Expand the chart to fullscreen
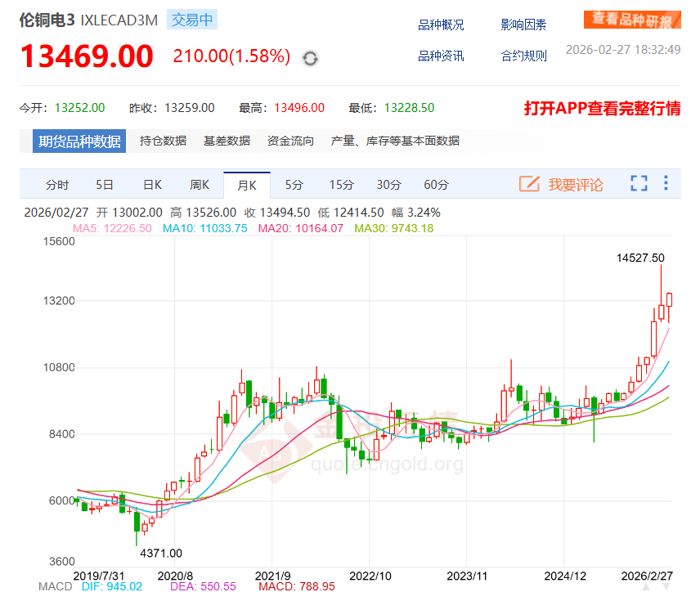This screenshot has height=592, width=700. pos(639,185)
